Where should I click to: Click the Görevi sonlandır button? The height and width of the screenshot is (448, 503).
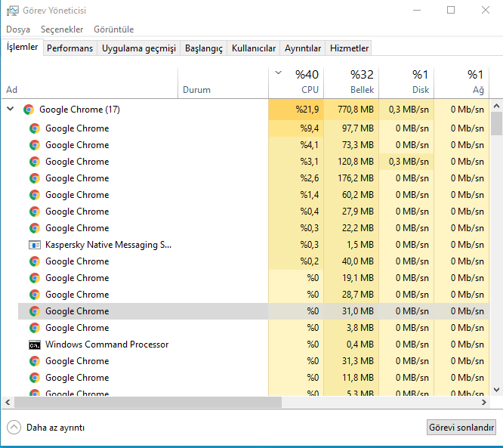tap(461, 428)
